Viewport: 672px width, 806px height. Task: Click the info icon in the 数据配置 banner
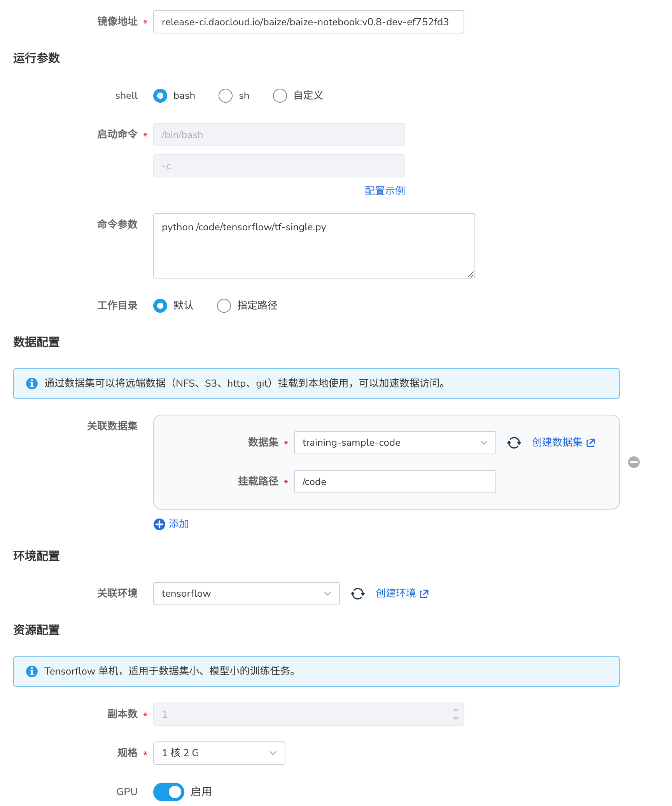(32, 384)
